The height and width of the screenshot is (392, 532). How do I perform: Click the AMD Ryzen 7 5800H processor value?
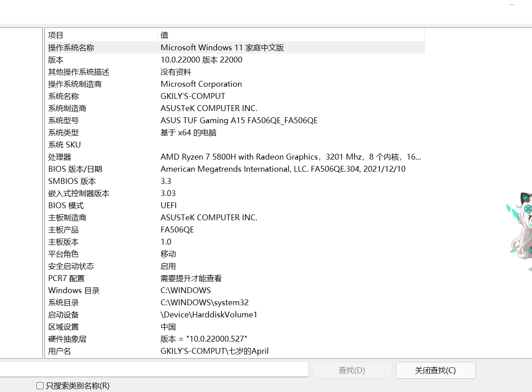click(291, 157)
